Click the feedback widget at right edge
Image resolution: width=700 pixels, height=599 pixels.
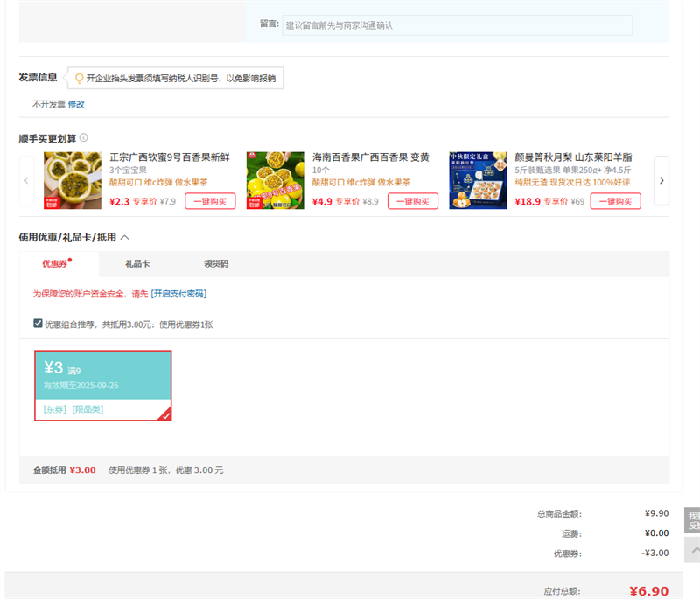(692, 520)
